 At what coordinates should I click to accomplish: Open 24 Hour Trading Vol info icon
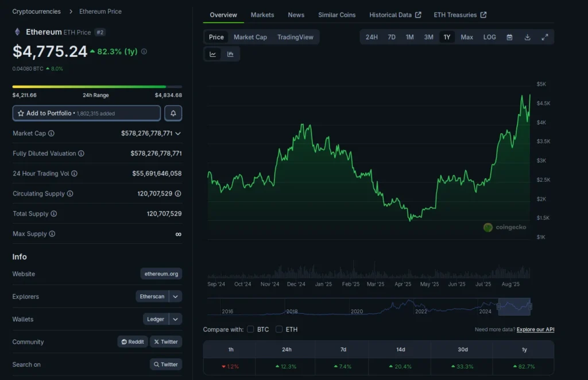(x=74, y=174)
